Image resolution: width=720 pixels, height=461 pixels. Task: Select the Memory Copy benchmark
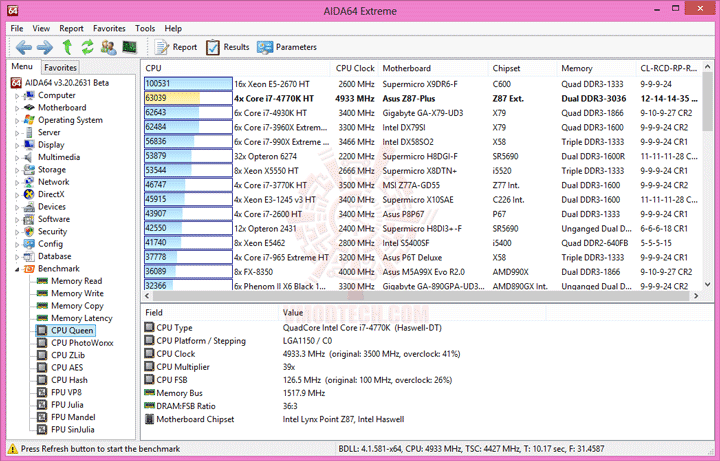(77, 306)
